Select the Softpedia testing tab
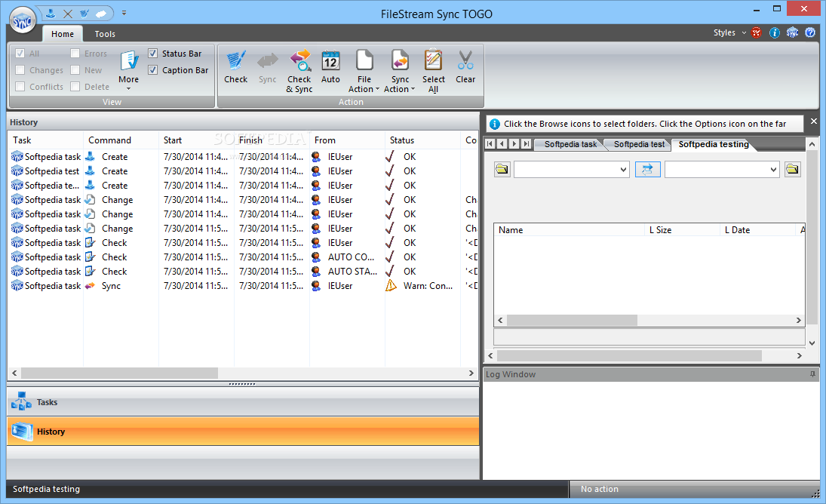826x504 pixels. [714, 144]
